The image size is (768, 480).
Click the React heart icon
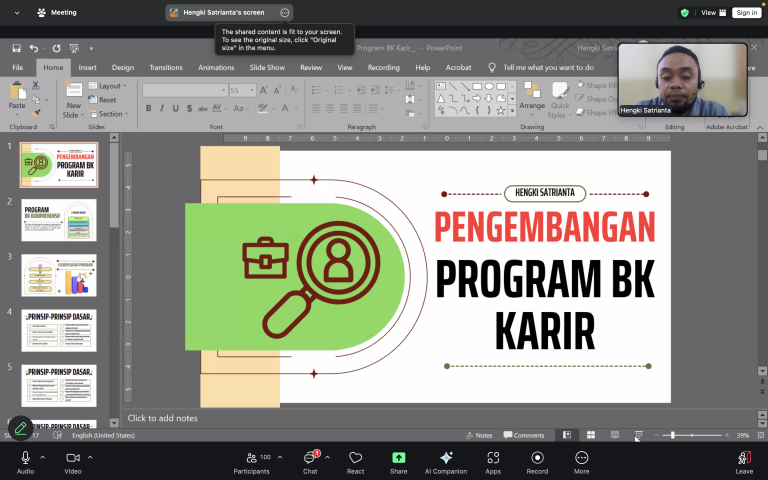click(x=356, y=457)
